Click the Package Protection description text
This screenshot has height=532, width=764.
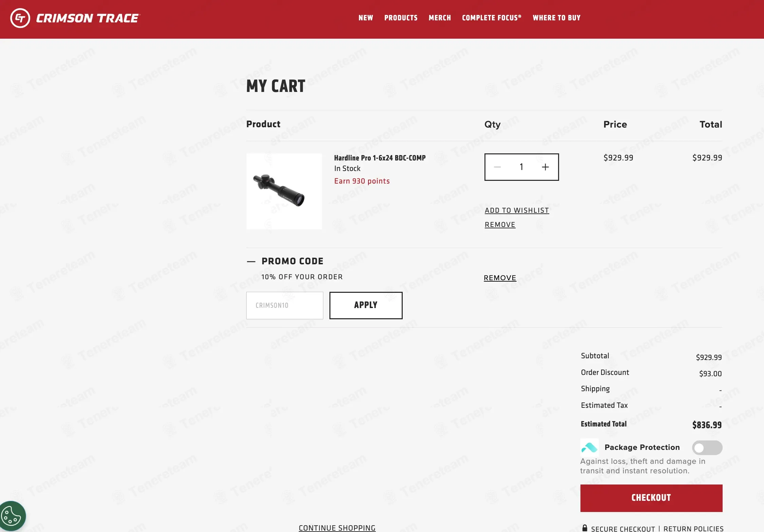(x=643, y=466)
